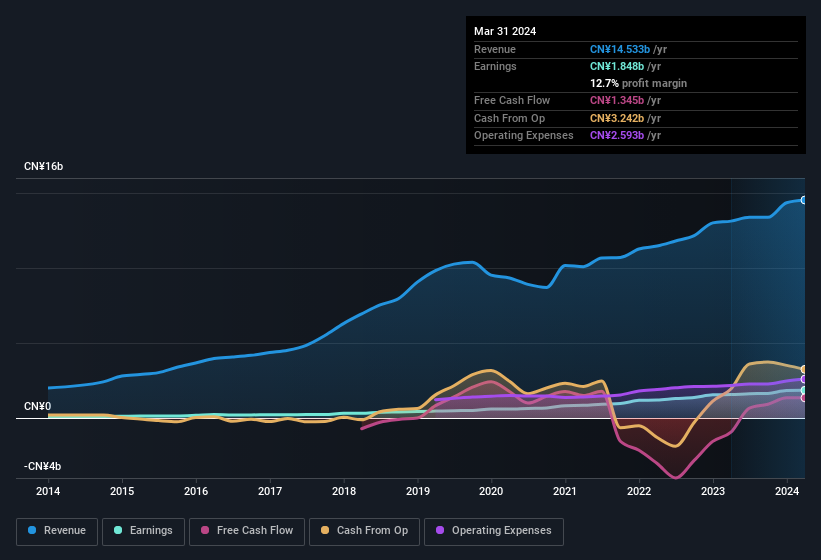Viewport: 821px width, 560px height.
Task: Toggle the Earnings legend button
Action: (x=143, y=531)
